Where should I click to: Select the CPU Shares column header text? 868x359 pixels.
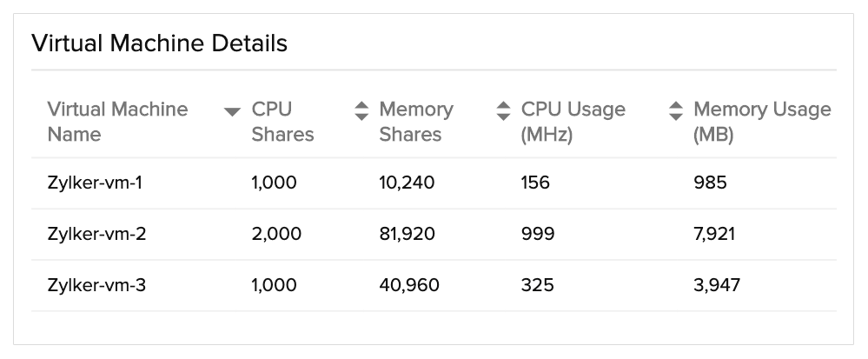click(282, 122)
